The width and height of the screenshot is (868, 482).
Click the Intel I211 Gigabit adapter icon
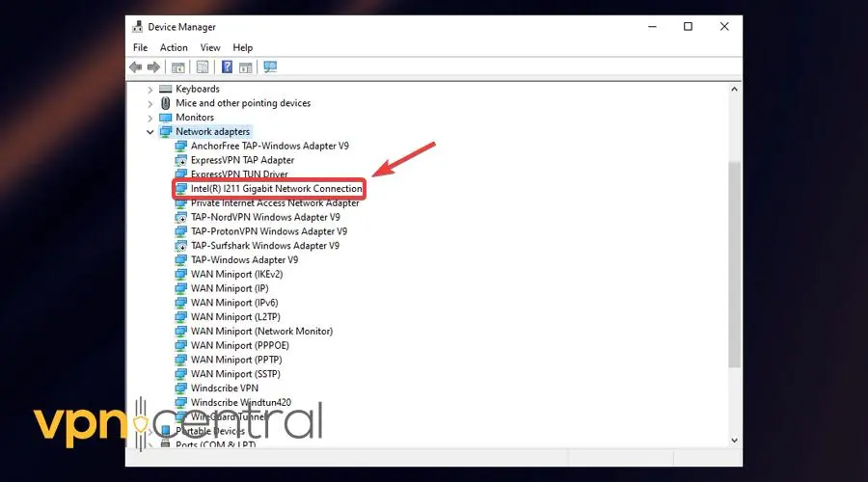click(181, 189)
